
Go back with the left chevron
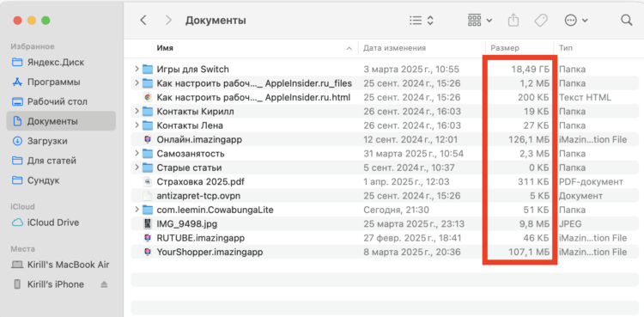(143, 20)
